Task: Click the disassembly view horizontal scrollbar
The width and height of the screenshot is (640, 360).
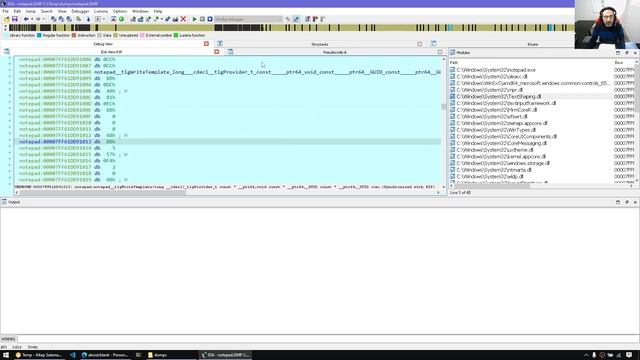Action: tap(227, 192)
